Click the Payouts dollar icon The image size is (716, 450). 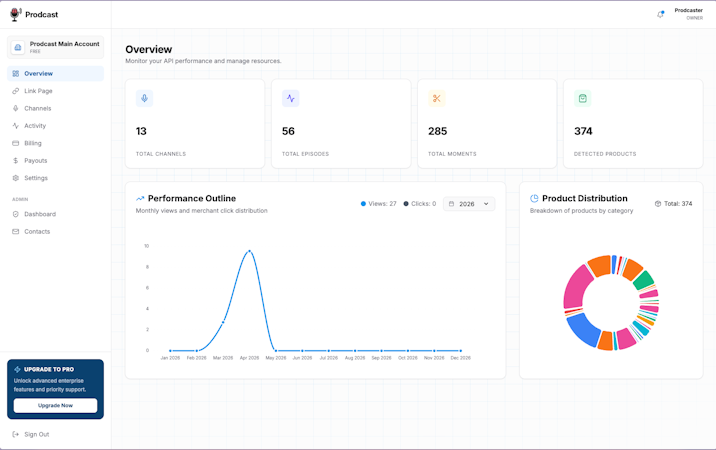coord(16,160)
